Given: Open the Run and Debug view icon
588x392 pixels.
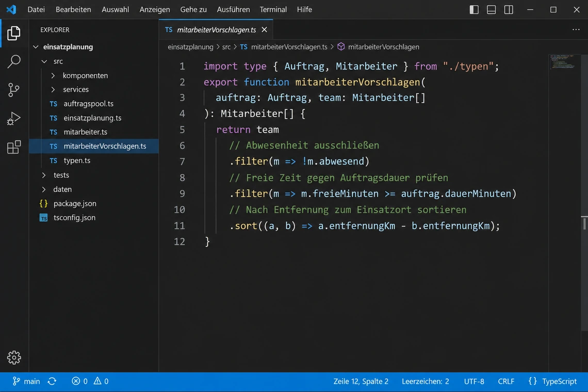Looking at the screenshot, I should click(14, 119).
